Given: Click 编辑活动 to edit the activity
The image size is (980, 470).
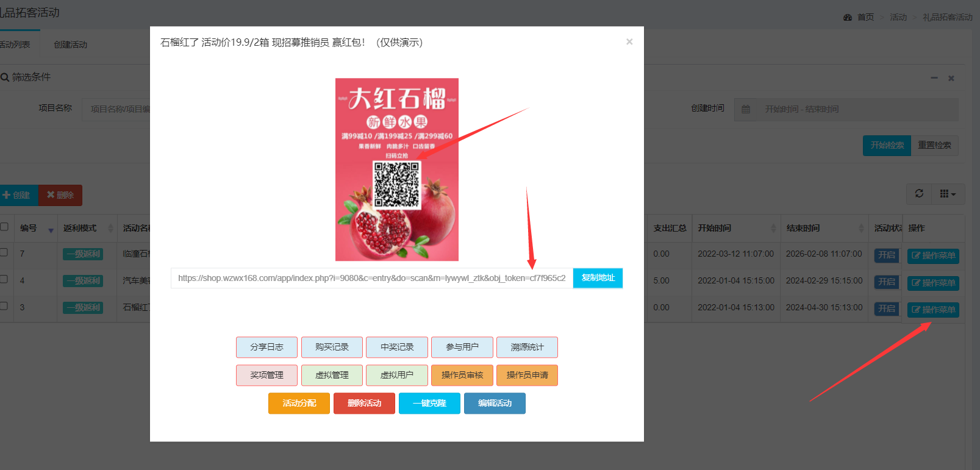Looking at the screenshot, I should pyautogui.click(x=495, y=403).
